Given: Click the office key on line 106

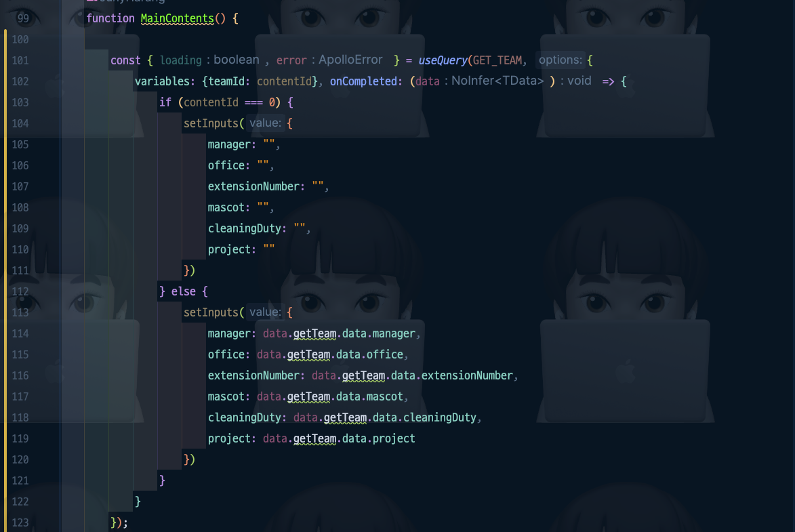Looking at the screenshot, I should coord(226,165).
